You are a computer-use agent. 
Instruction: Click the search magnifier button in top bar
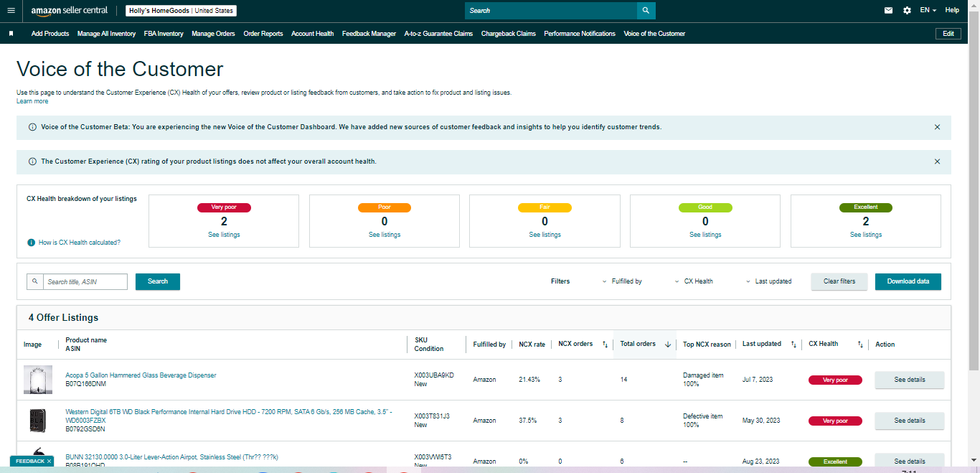coord(646,11)
